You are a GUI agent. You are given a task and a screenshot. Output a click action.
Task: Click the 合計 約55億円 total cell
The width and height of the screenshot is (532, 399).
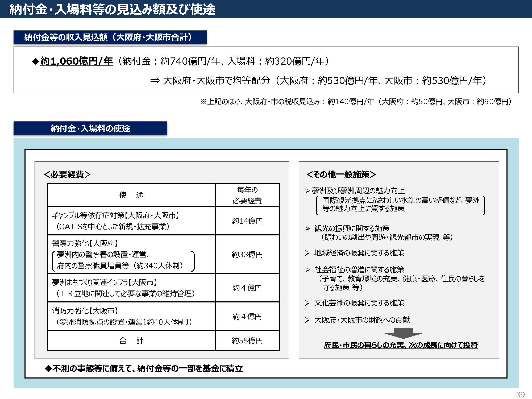[247, 340]
